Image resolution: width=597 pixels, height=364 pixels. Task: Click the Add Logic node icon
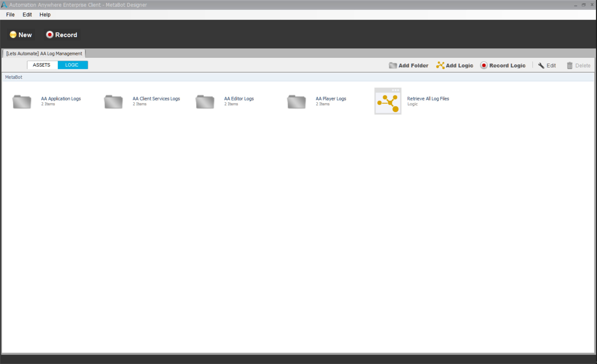[440, 65]
